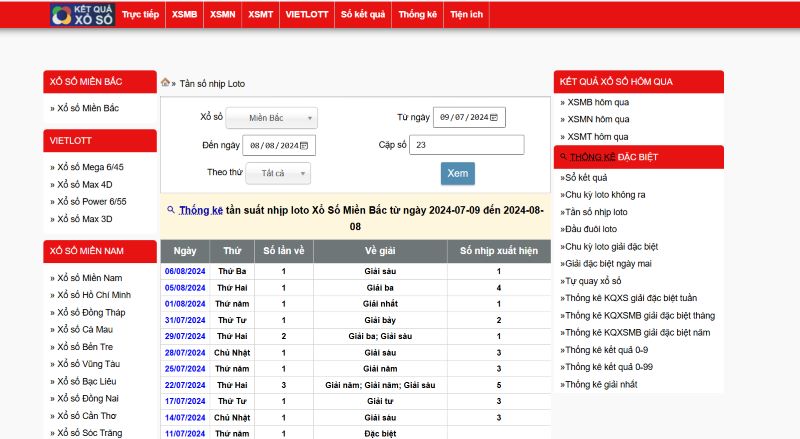Viewport: 800px width, 439px height.
Task: Open XSMN hôm qua link
Action: (x=597, y=119)
